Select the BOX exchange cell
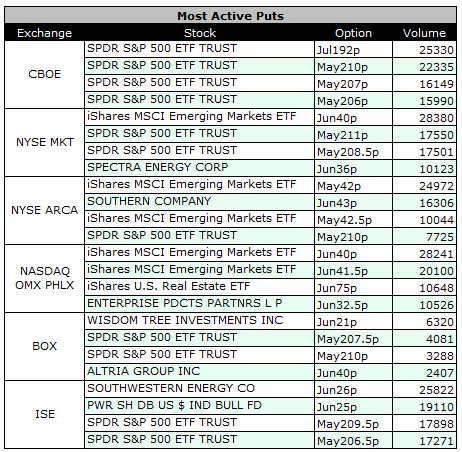This screenshot has width=462, height=452. [45, 346]
